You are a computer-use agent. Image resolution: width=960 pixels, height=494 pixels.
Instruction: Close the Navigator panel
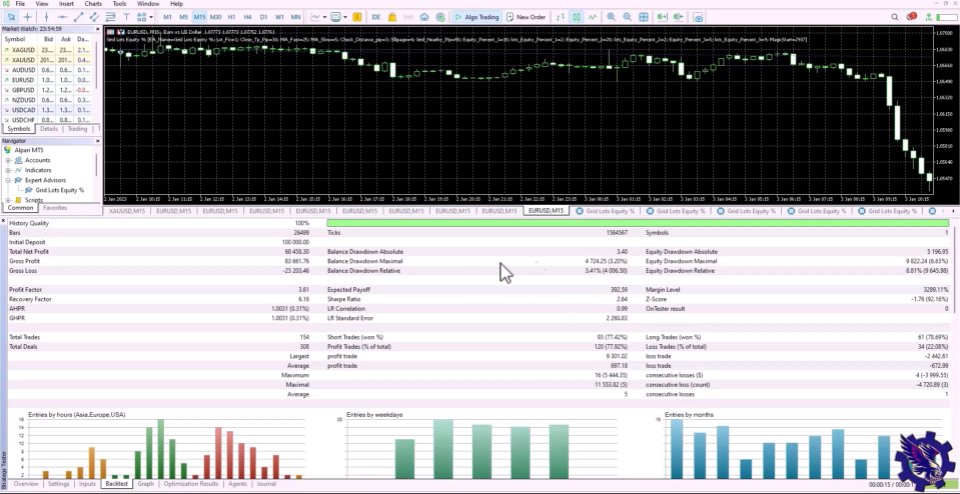tap(97, 141)
